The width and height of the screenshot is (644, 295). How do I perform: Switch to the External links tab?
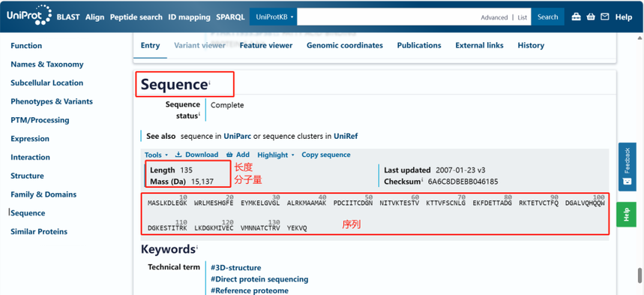click(479, 45)
